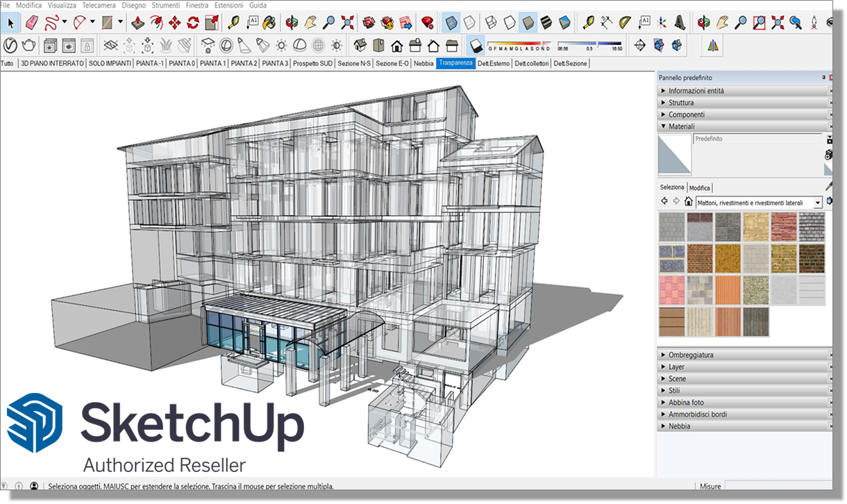Screen dimensions: 847x504
Task: Click the Predefinito material name field
Action: pos(757,139)
